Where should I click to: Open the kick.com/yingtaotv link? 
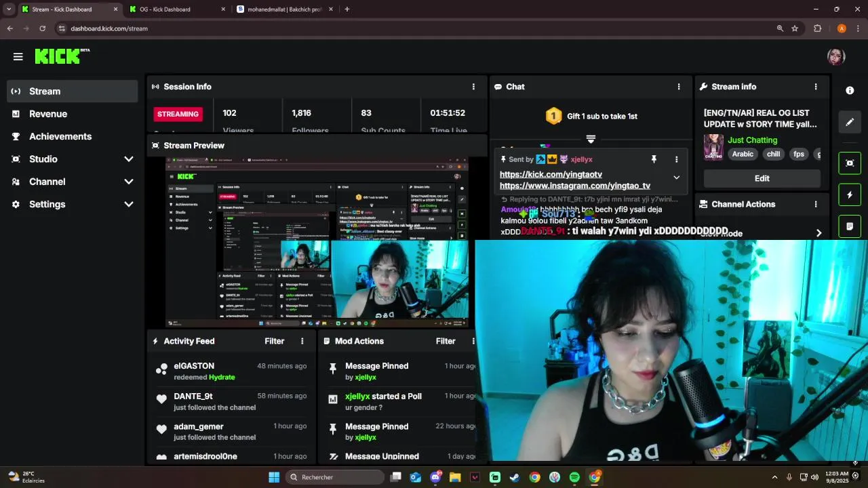[x=551, y=175]
